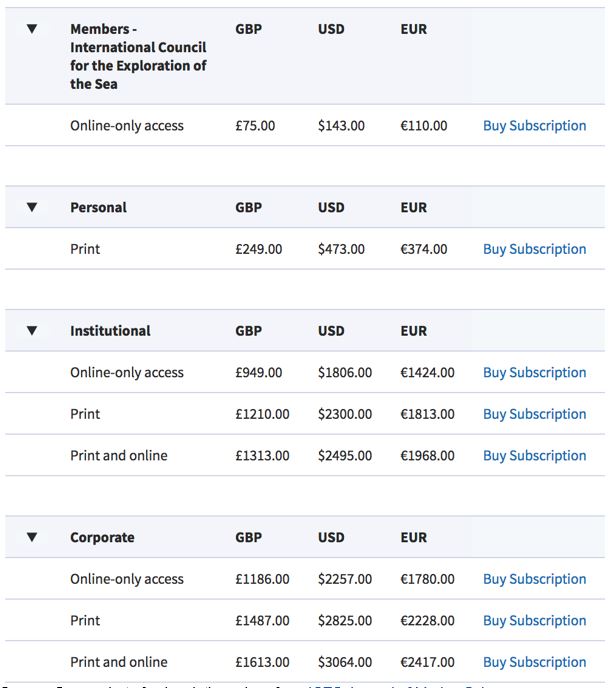Buy the Institutional Print subscription
Image resolution: width=612 pixels, height=688 pixels.
pyautogui.click(x=534, y=414)
